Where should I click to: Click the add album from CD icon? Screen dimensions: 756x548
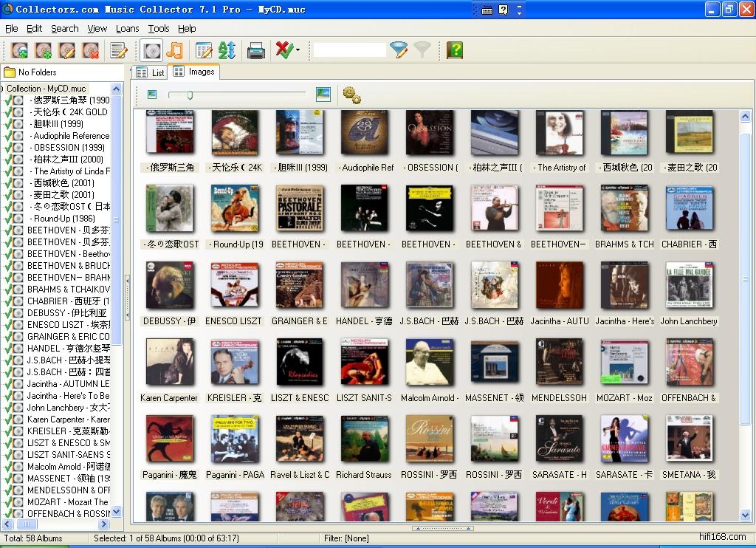click(x=20, y=50)
